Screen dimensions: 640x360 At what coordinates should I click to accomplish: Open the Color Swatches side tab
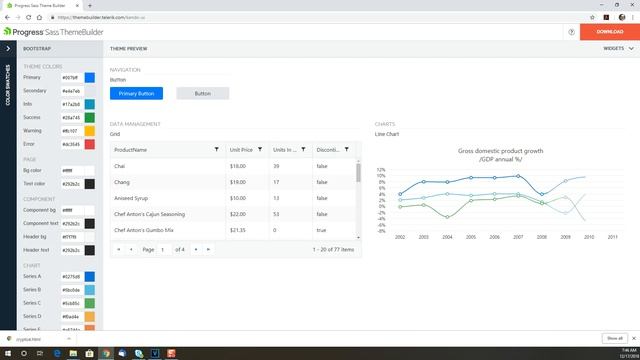[x=8, y=85]
